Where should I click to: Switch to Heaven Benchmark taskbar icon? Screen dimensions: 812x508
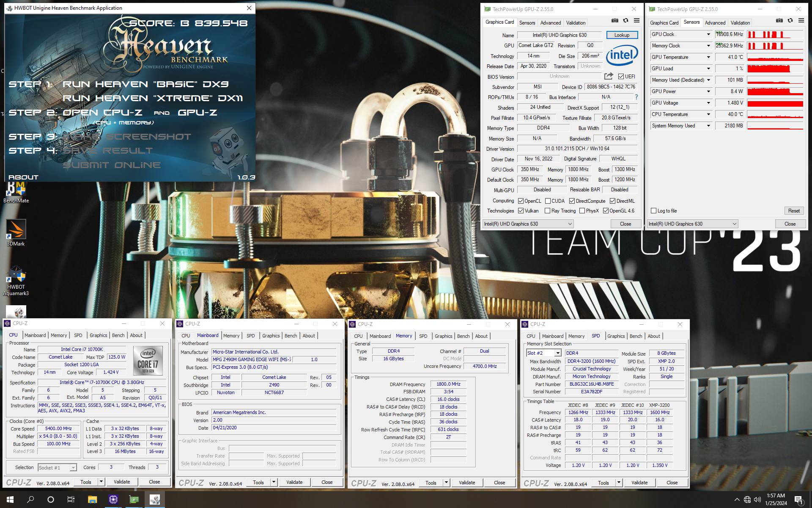point(154,500)
